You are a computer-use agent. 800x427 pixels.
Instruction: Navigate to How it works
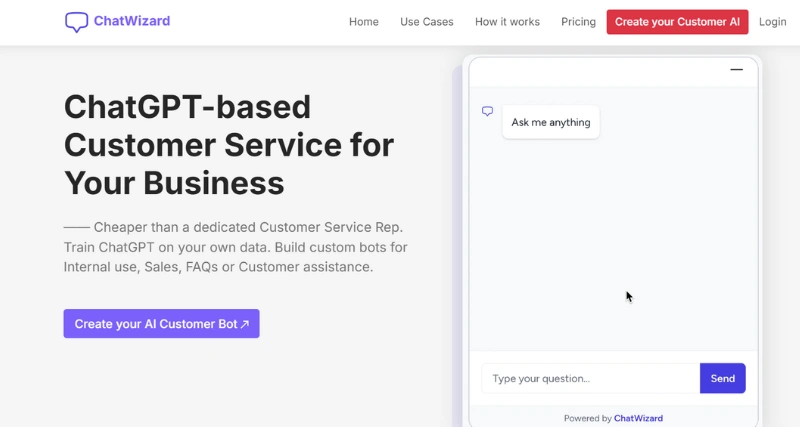click(507, 22)
